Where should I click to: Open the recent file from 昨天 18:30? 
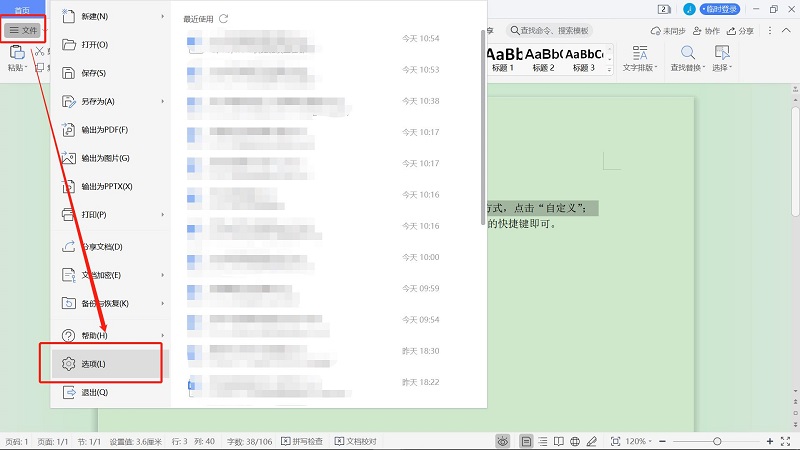click(x=314, y=354)
